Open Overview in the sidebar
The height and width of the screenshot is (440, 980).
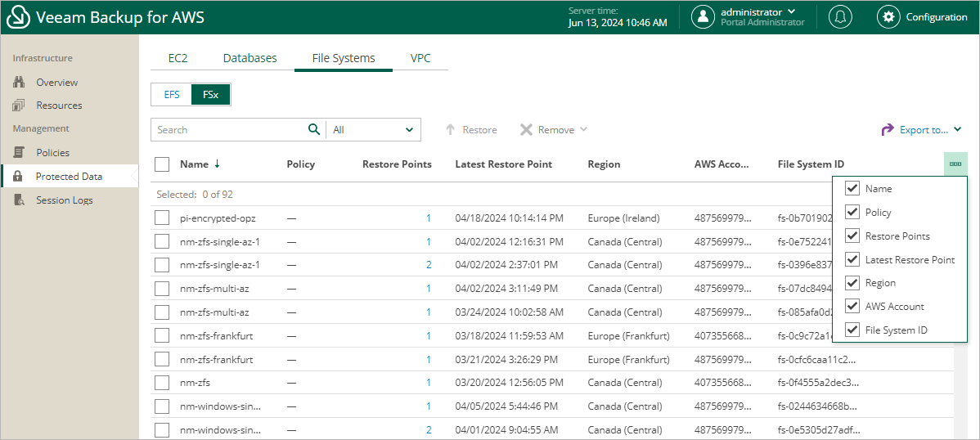(56, 83)
